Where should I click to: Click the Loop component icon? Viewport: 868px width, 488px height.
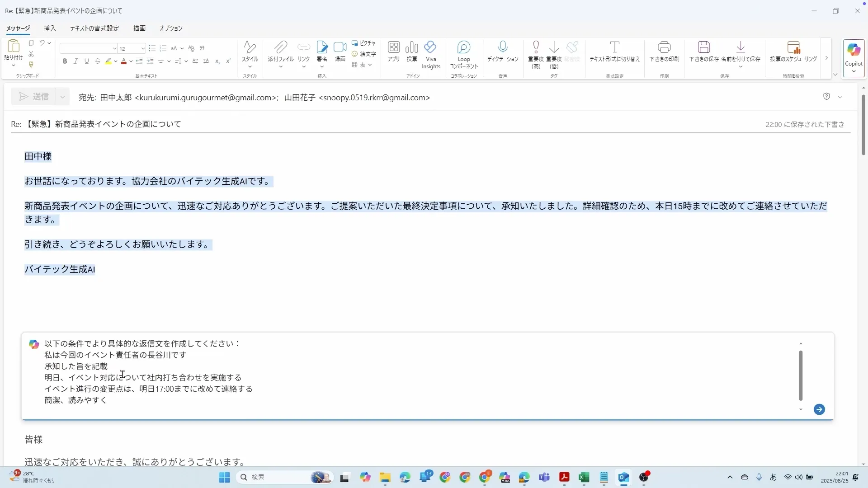463,48
